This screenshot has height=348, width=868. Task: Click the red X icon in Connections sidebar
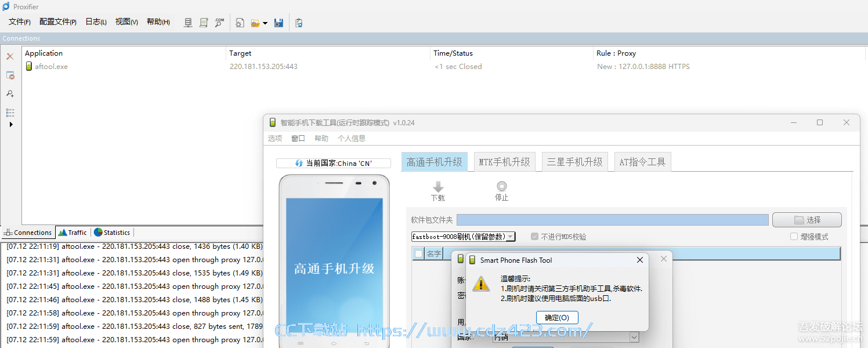coord(10,56)
